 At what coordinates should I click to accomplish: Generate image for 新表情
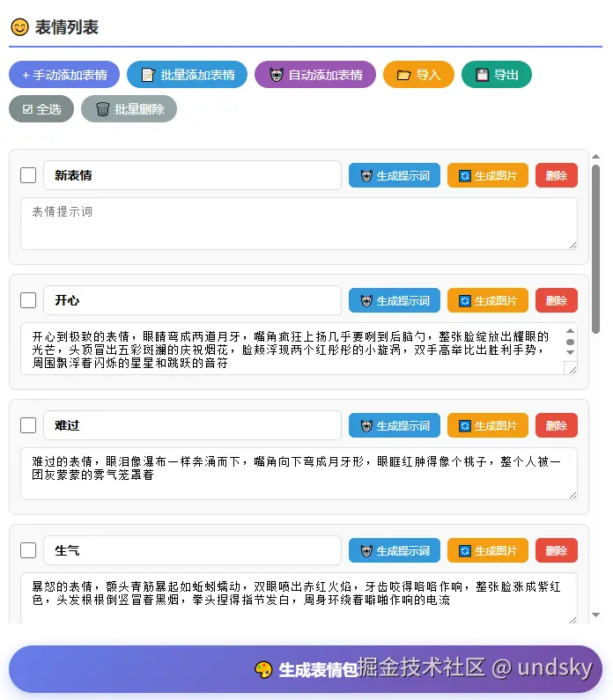point(488,175)
